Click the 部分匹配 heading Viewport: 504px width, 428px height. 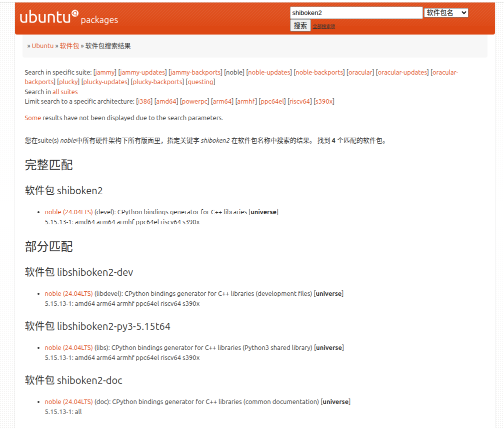pyautogui.click(x=49, y=247)
